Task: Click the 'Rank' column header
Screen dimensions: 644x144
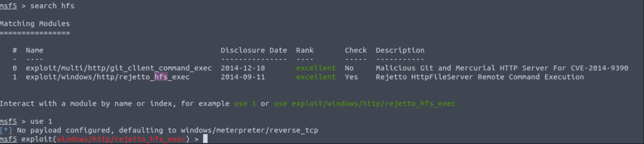Action: [305, 50]
